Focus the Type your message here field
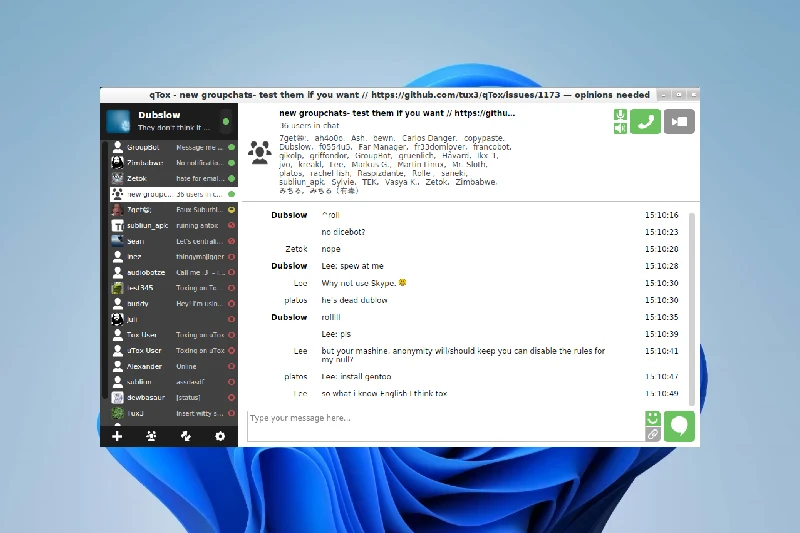Image resolution: width=800 pixels, height=533 pixels. click(x=445, y=426)
